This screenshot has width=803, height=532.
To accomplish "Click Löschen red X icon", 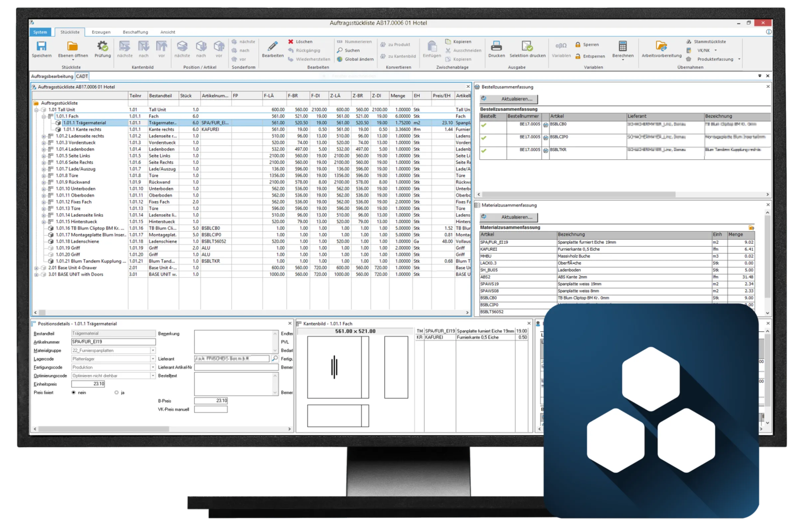I will [291, 41].
